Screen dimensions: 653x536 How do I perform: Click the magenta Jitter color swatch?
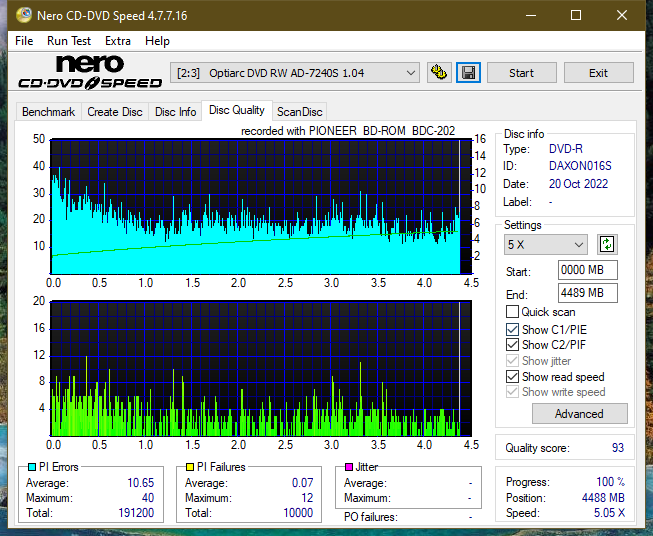tap(349, 467)
